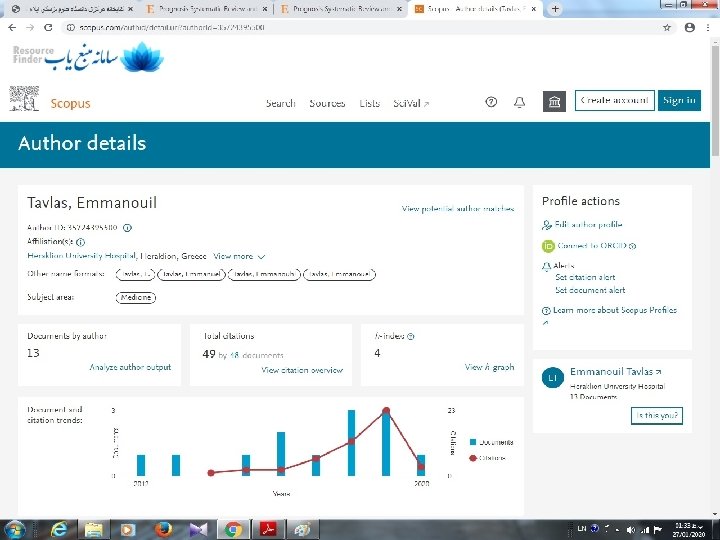This screenshot has width=720, height=540.
Task: Click the ORCID green ID icon
Action: tap(548, 246)
